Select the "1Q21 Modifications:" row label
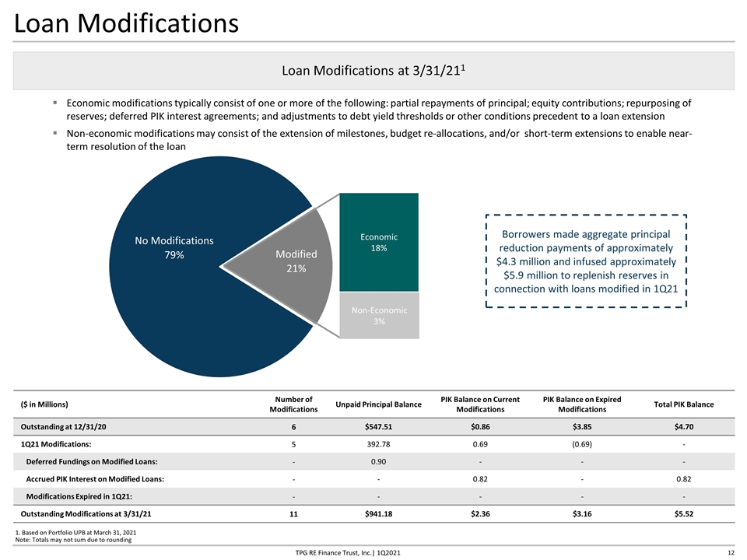Screen dimensions: 747x560 point(56,444)
